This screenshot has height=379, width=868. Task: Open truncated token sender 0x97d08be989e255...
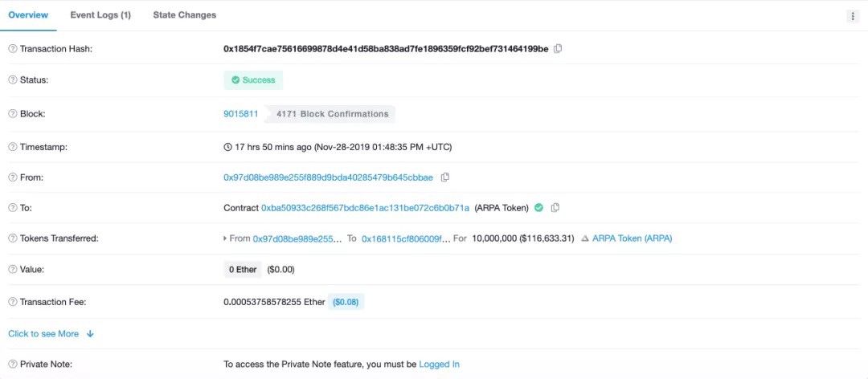(x=297, y=238)
